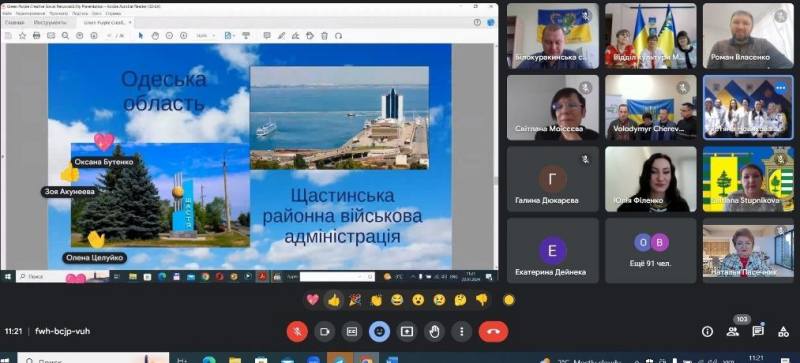Send the heart emoji reaction
This screenshot has width=800, height=363.
(313, 300)
